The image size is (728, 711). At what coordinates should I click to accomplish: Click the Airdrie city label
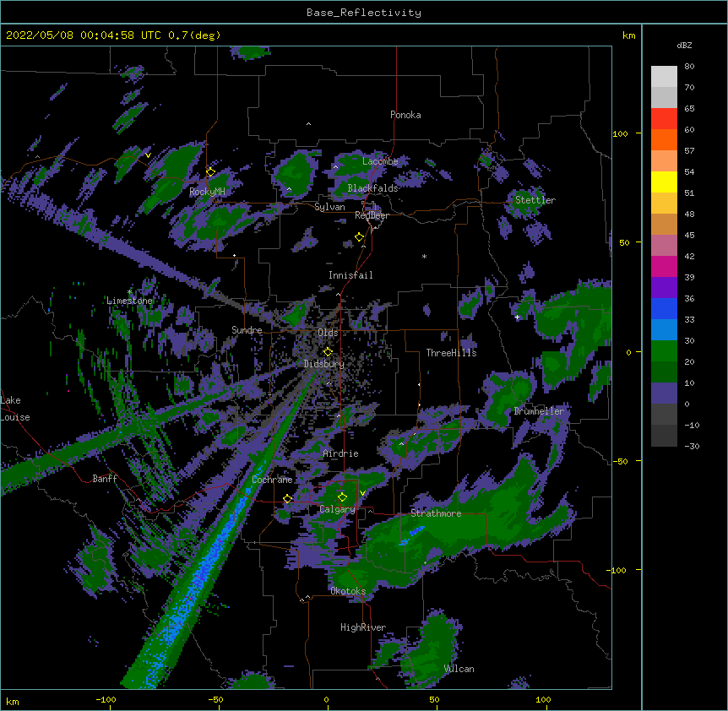tap(341, 453)
